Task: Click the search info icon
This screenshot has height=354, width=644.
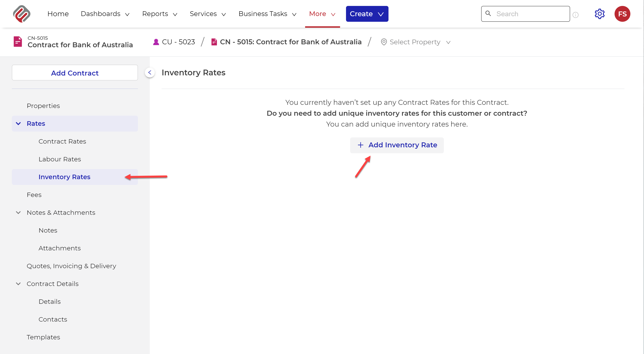Action: click(575, 15)
